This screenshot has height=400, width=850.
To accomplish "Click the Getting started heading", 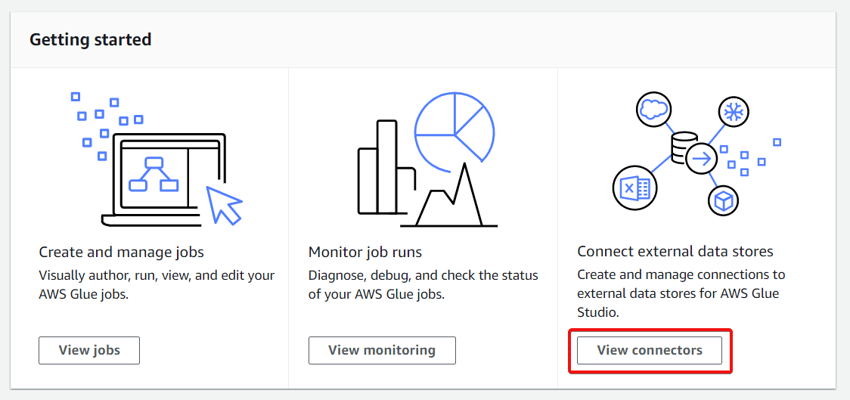I will 91,40.
